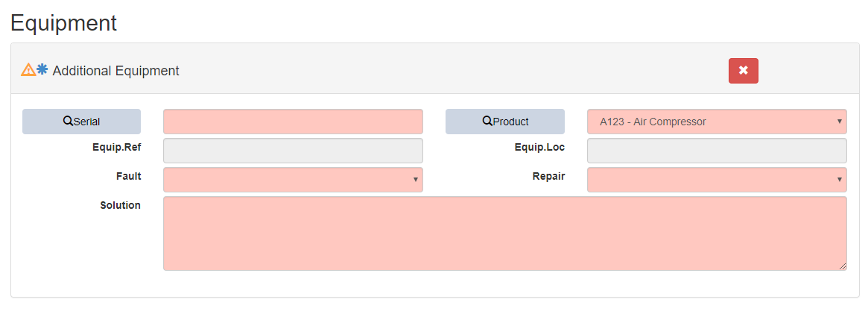This screenshot has height=311, width=868.
Task: Focus the Serial number input field
Action: point(293,122)
